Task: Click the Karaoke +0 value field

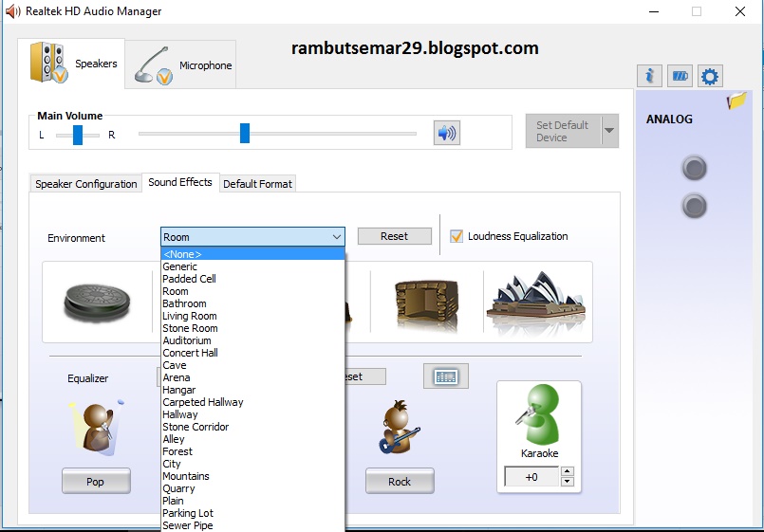Action: click(531, 476)
